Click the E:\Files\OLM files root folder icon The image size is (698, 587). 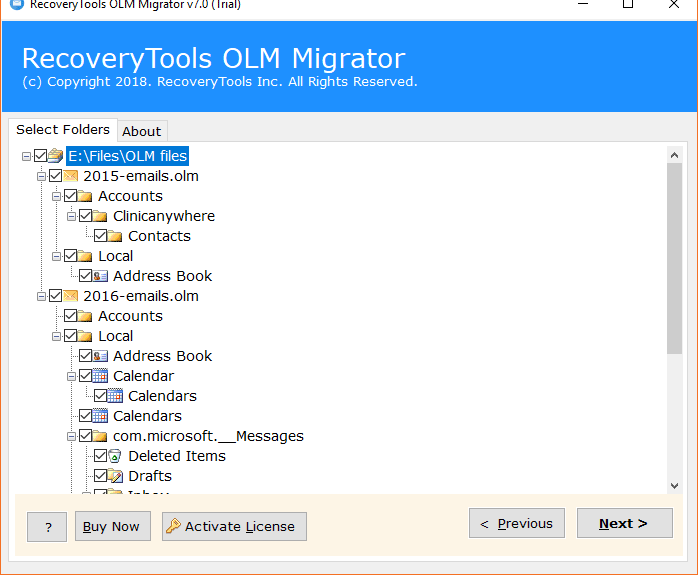(55, 156)
